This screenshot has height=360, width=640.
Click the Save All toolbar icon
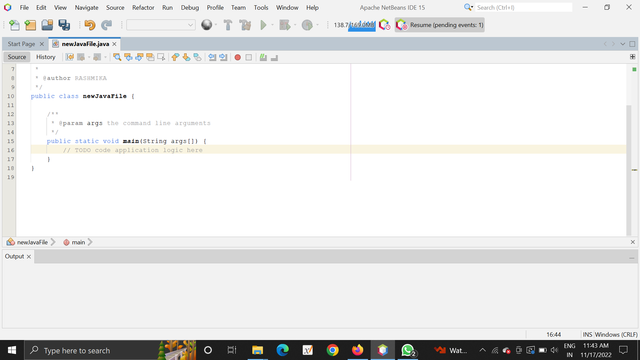coord(64,25)
